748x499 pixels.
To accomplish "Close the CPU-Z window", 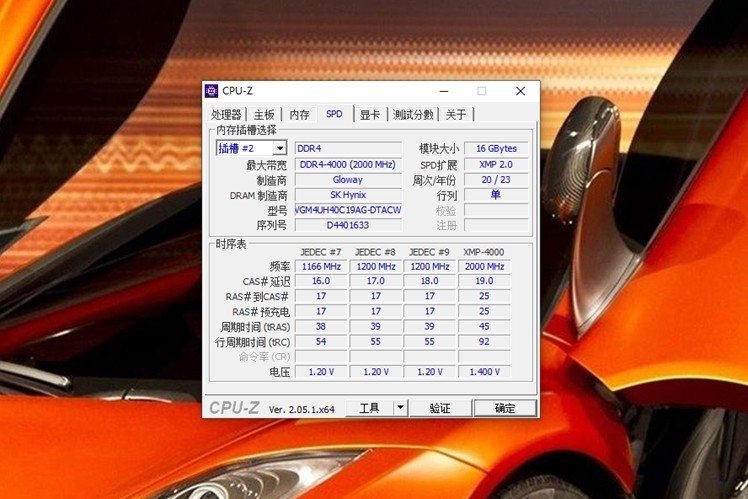I will [x=520, y=91].
